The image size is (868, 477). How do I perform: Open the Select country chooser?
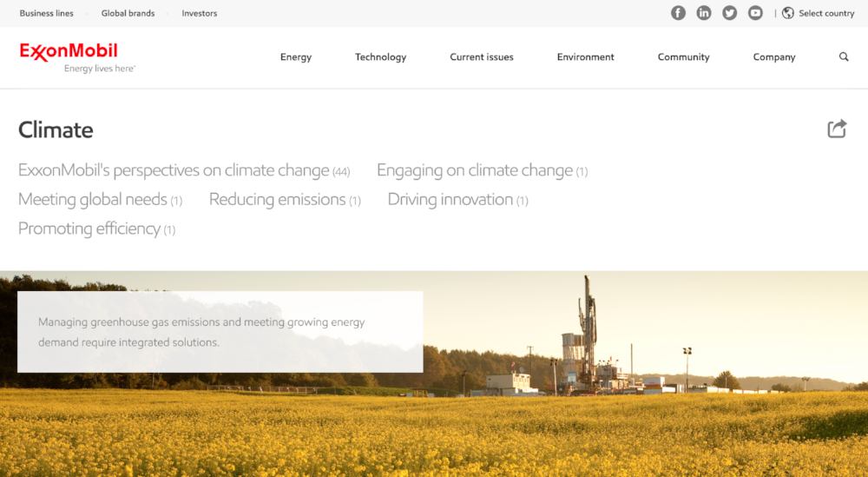pos(826,13)
